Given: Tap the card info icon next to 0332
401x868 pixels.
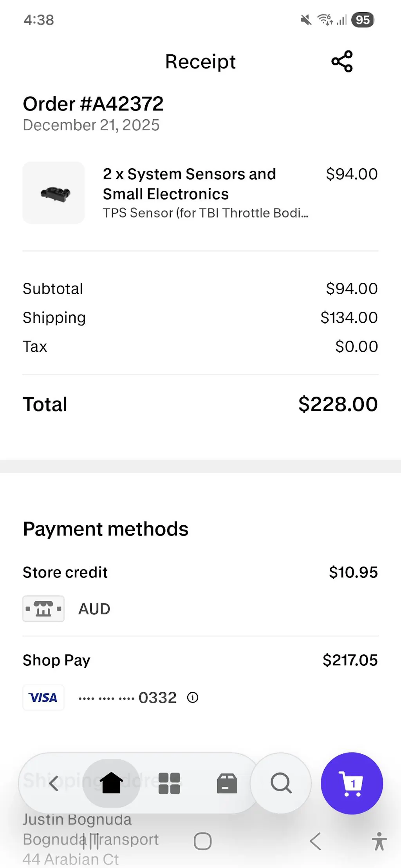Looking at the screenshot, I should click(193, 697).
